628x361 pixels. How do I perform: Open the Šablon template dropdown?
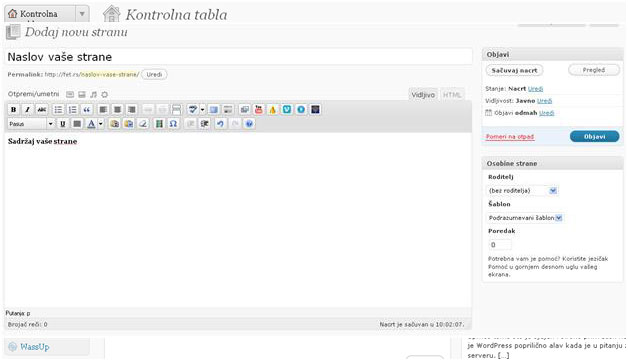click(x=525, y=218)
